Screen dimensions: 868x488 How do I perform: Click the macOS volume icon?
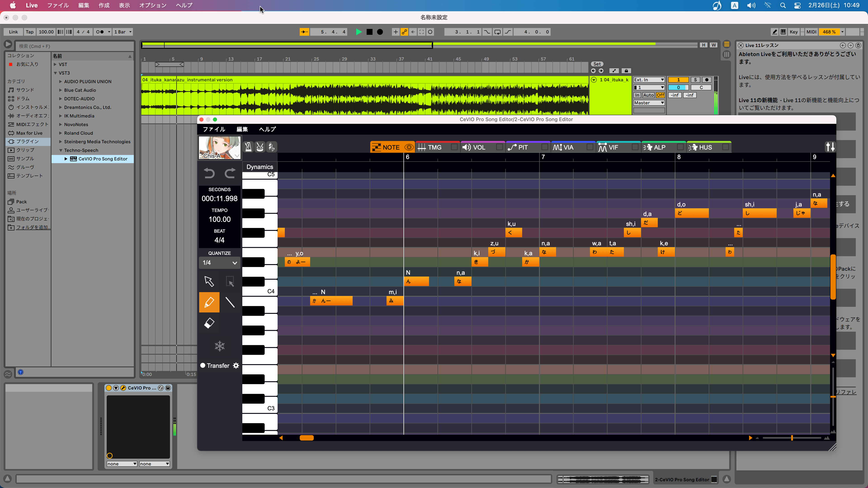pyautogui.click(x=751, y=5)
